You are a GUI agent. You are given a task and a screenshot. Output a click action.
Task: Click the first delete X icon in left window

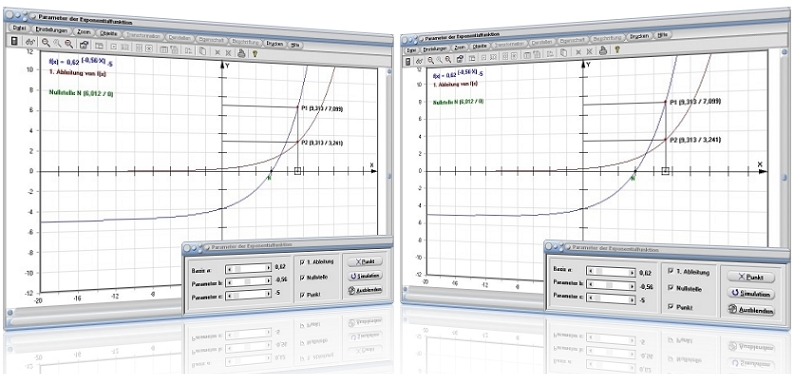(x=217, y=52)
